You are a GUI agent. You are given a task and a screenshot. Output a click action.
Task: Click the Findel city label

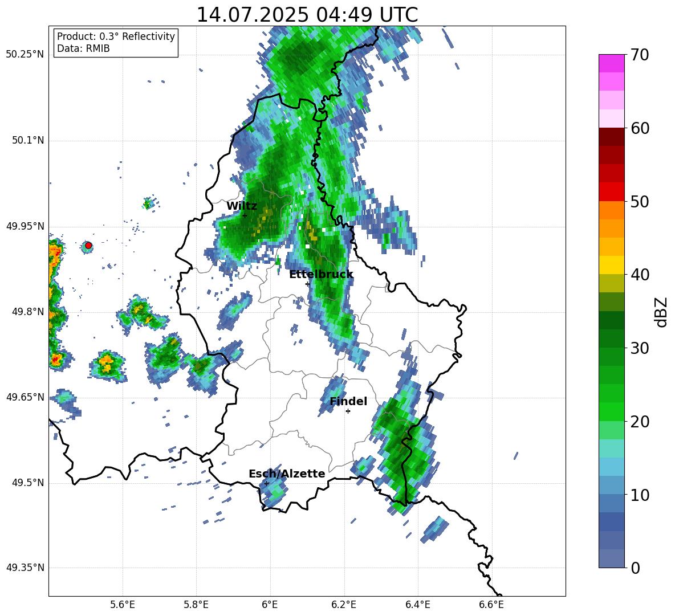348,401
